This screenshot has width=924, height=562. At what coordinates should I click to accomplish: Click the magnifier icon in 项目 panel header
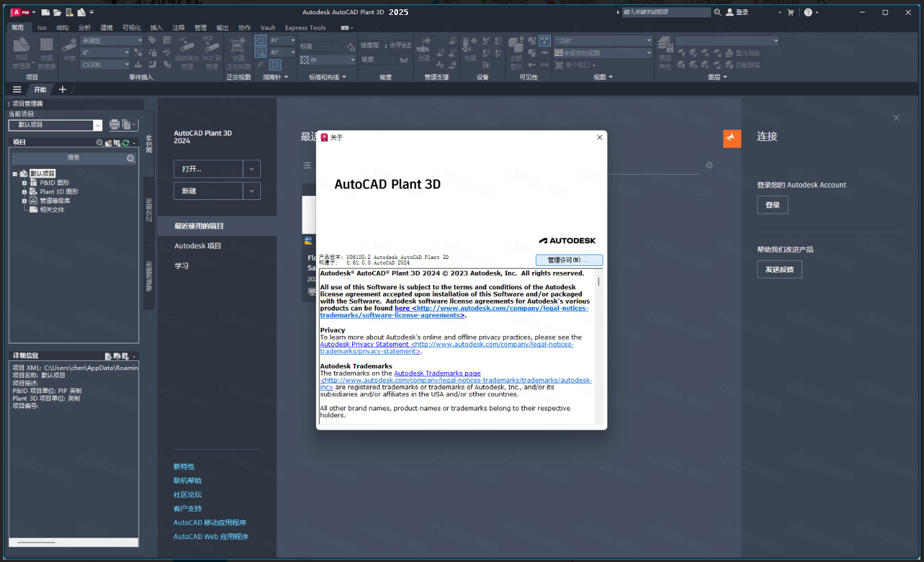[x=99, y=143]
